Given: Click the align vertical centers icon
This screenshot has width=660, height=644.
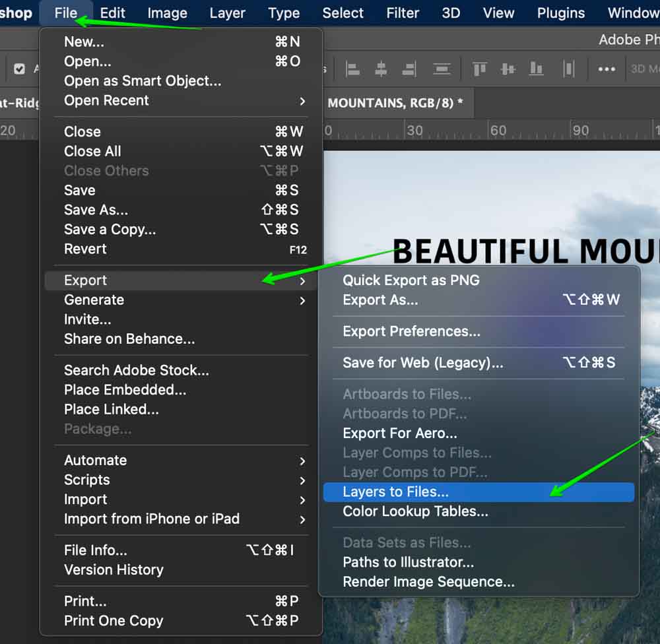Looking at the screenshot, I should [508, 69].
